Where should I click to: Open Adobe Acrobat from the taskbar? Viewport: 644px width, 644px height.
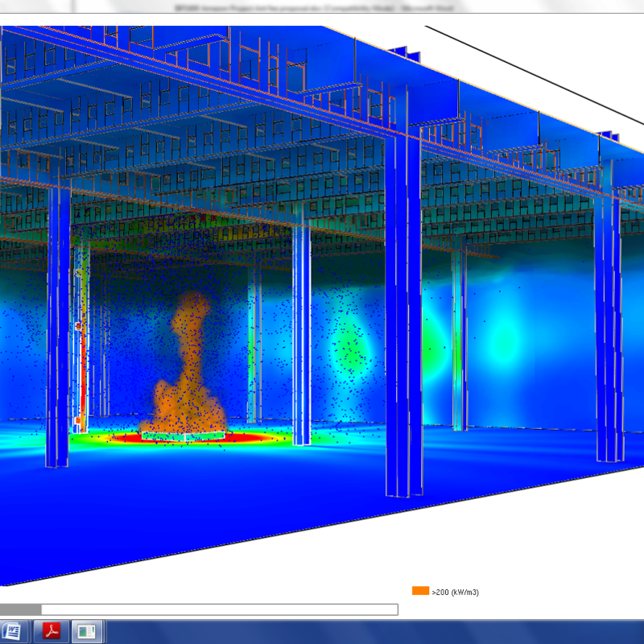pyautogui.click(x=52, y=630)
